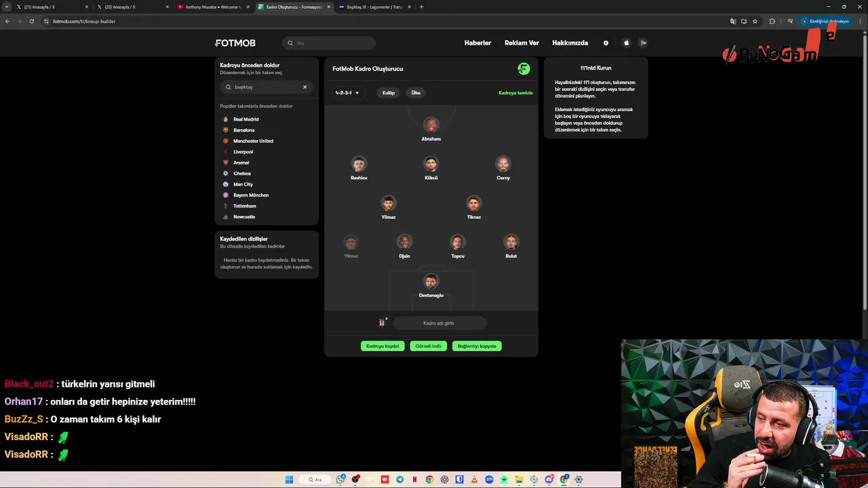
Task: Open File Explorer from taskbar
Action: coord(519,480)
